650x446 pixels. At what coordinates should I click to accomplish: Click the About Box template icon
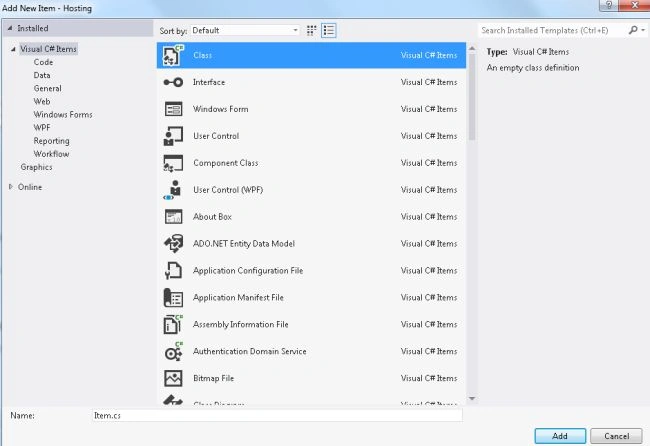[173, 217]
